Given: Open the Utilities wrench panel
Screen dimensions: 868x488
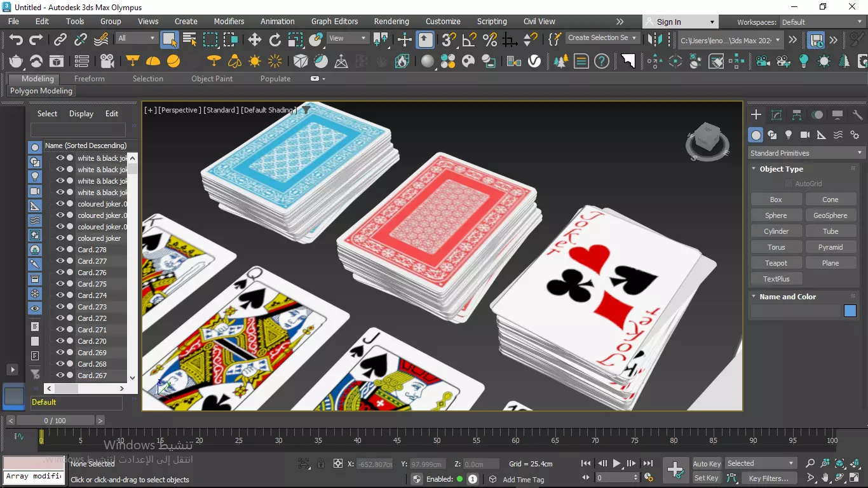Looking at the screenshot, I should (857, 115).
